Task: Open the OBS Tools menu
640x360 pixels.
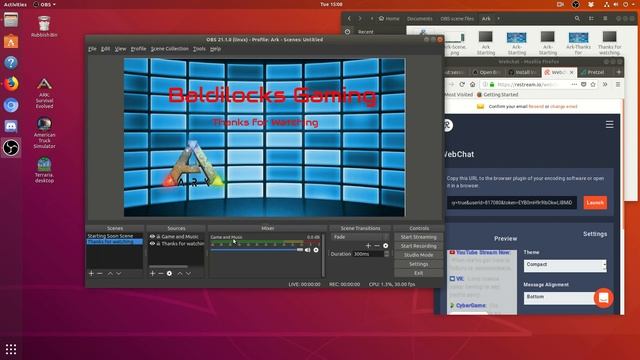Action: tap(199, 49)
